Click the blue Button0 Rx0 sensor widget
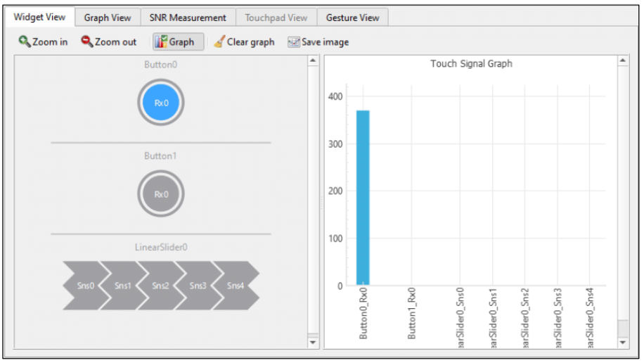This screenshot has height=363, width=644. [x=161, y=103]
